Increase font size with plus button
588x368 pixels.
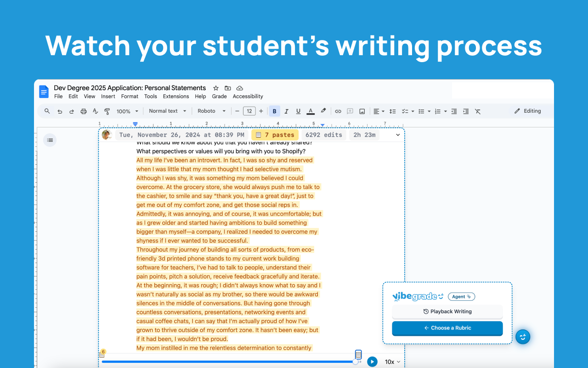point(261,111)
